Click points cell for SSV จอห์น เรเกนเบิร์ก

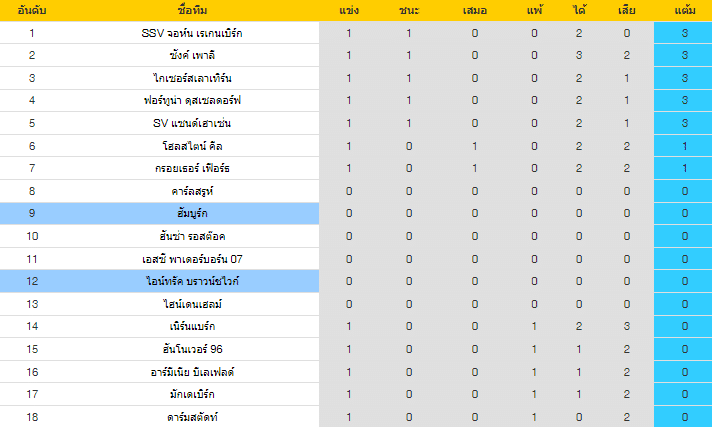point(685,33)
